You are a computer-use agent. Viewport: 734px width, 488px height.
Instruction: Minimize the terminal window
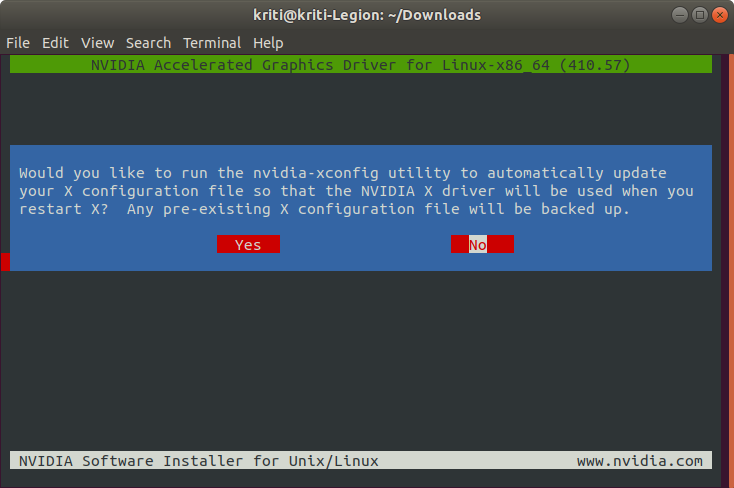[680, 15]
